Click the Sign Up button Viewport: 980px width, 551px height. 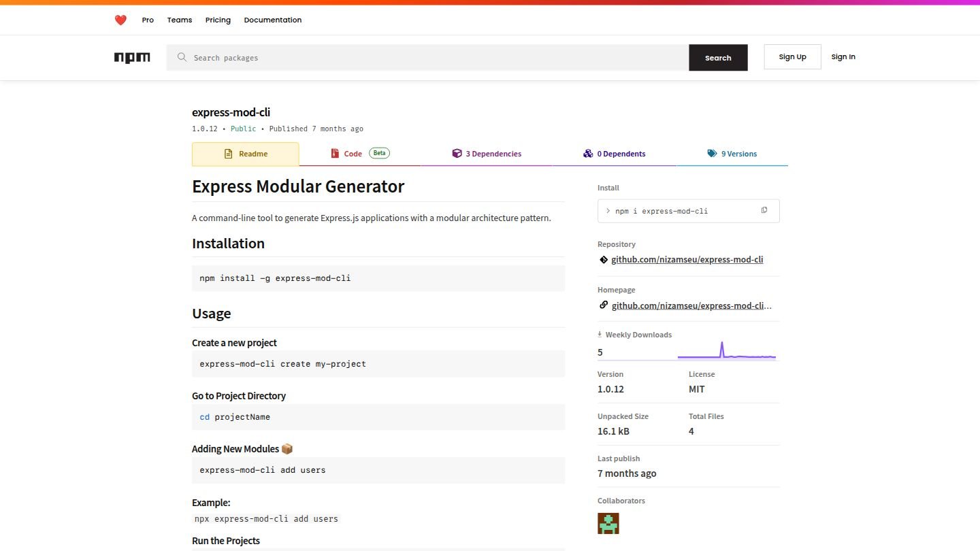pos(792,56)
